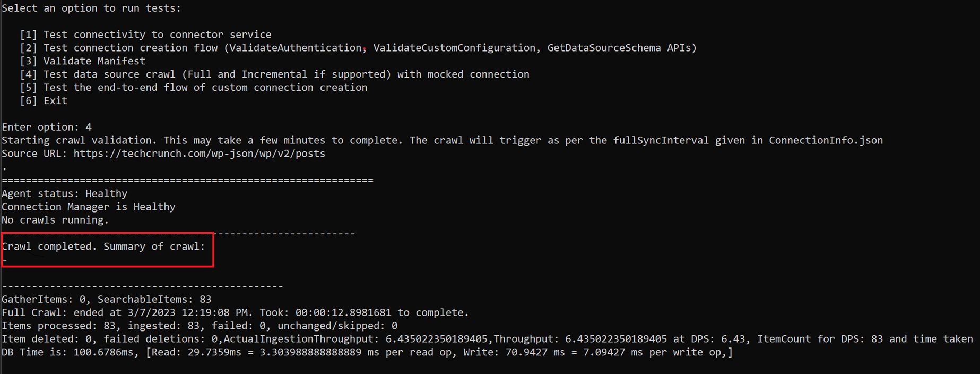This screenshot has height=374, width=980.
Task: Click the 'Connection Manager is Healthy' line
Action: pyautogui.click(x=89, y=207)
